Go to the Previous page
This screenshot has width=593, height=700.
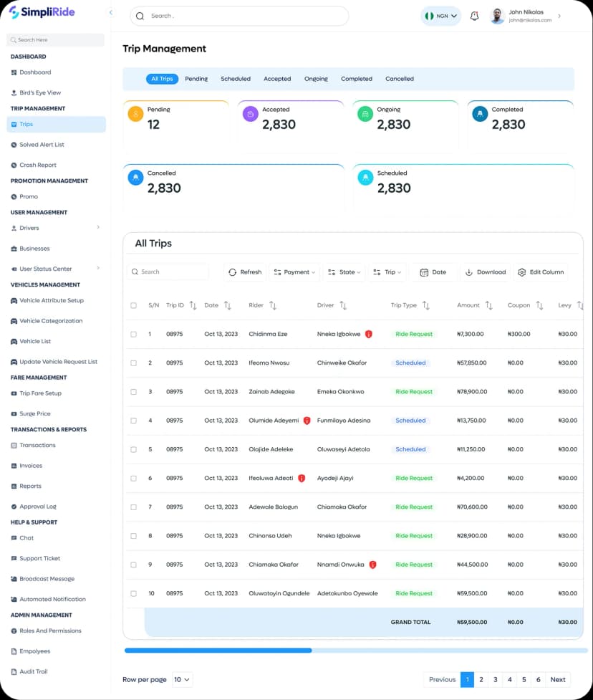(x=442, y=679)
